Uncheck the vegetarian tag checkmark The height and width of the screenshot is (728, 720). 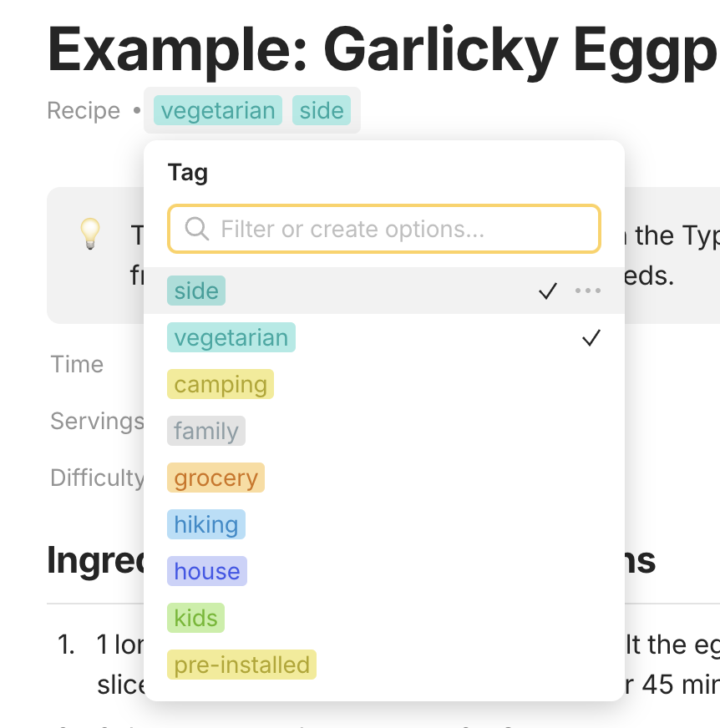[x=591, y=337]
